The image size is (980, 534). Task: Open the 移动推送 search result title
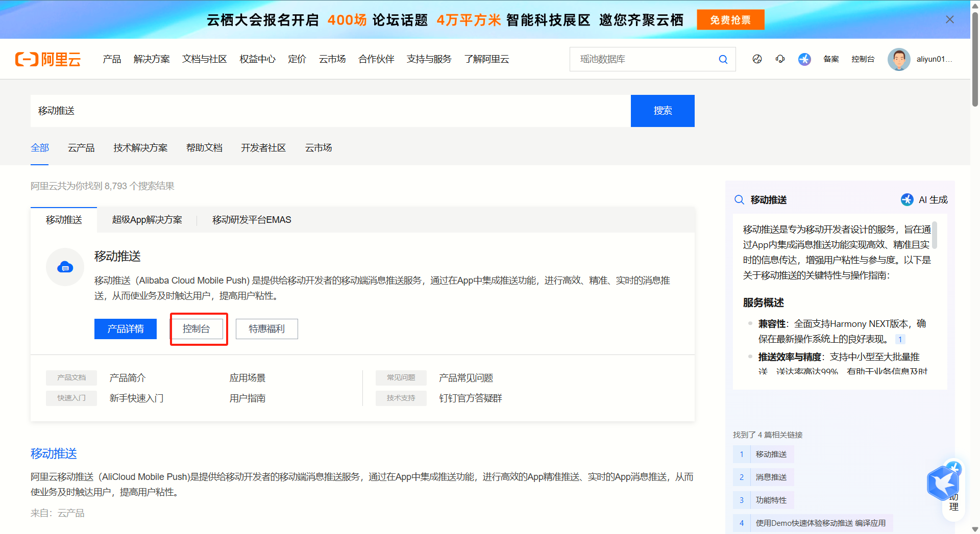click(54, 453)
